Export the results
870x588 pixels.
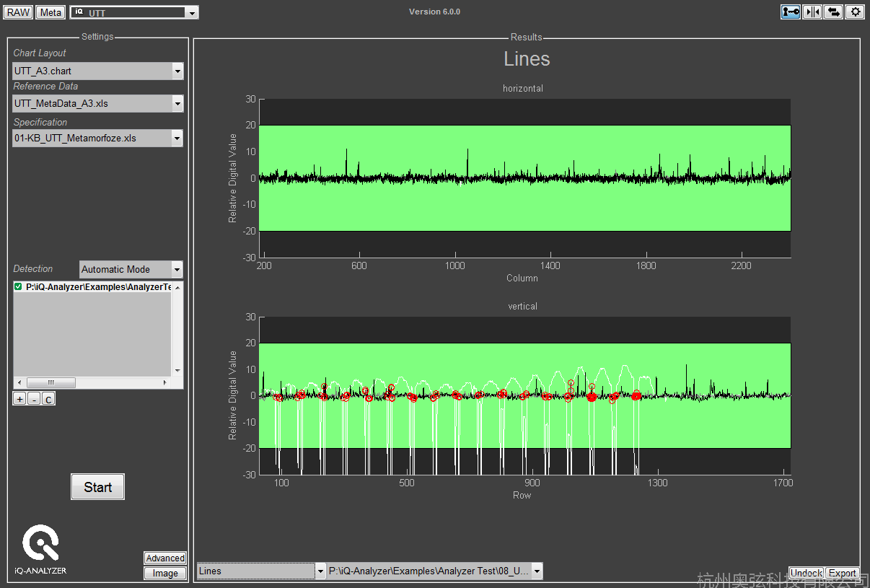click(842, 574)
